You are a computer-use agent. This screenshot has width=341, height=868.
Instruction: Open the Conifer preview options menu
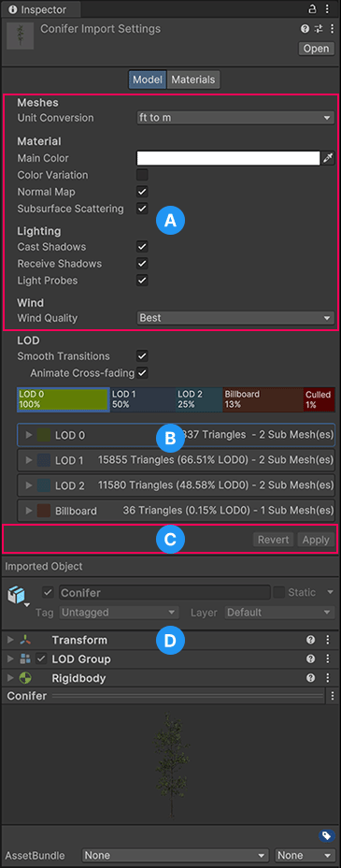333,696
